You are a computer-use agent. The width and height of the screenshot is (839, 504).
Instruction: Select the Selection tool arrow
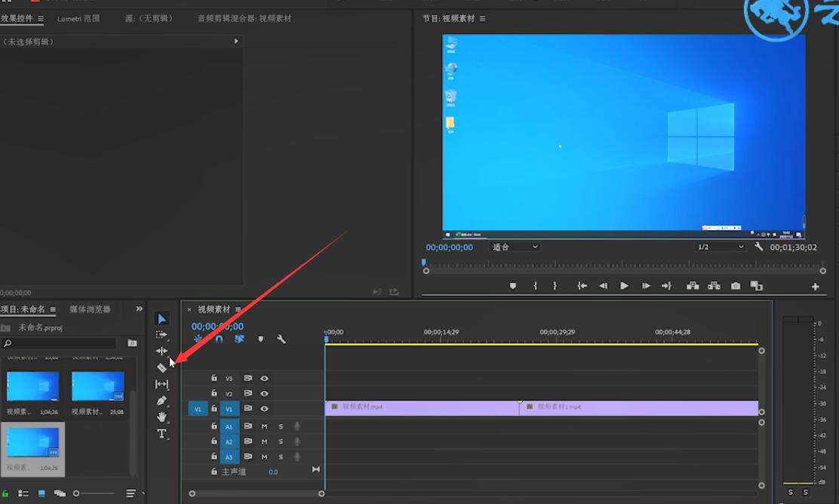[x=161, y=319]
